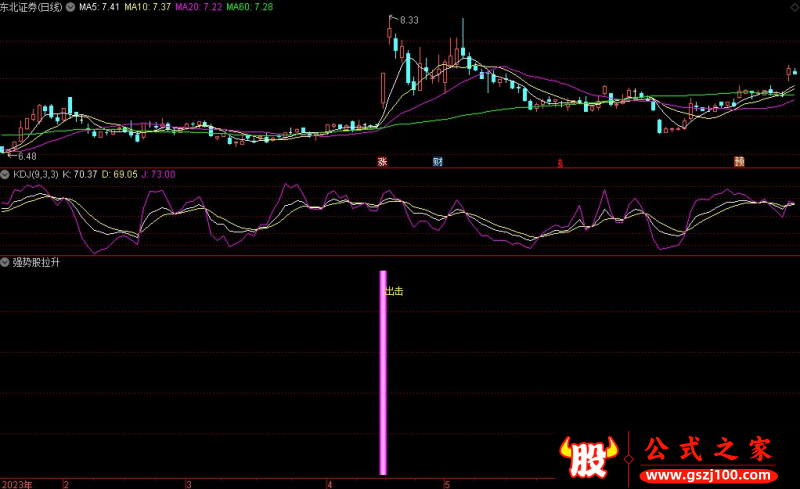Select the MA10 moving average label
The width and height of the screenshot is (800, 489).
pos(147,7)
